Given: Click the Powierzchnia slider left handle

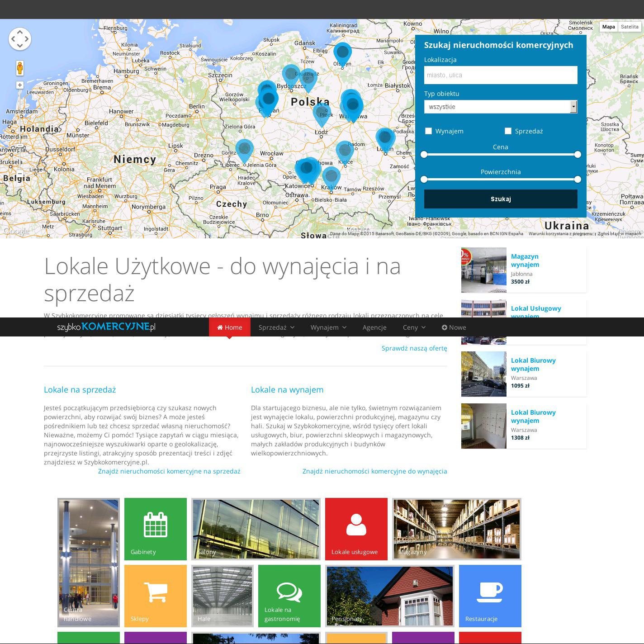Looking at the screenshot, I should click(x=424, y=180).
